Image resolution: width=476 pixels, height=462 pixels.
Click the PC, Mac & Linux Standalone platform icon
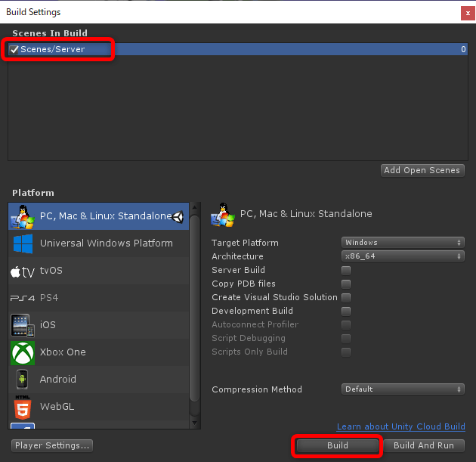click(x=23, y=216)
